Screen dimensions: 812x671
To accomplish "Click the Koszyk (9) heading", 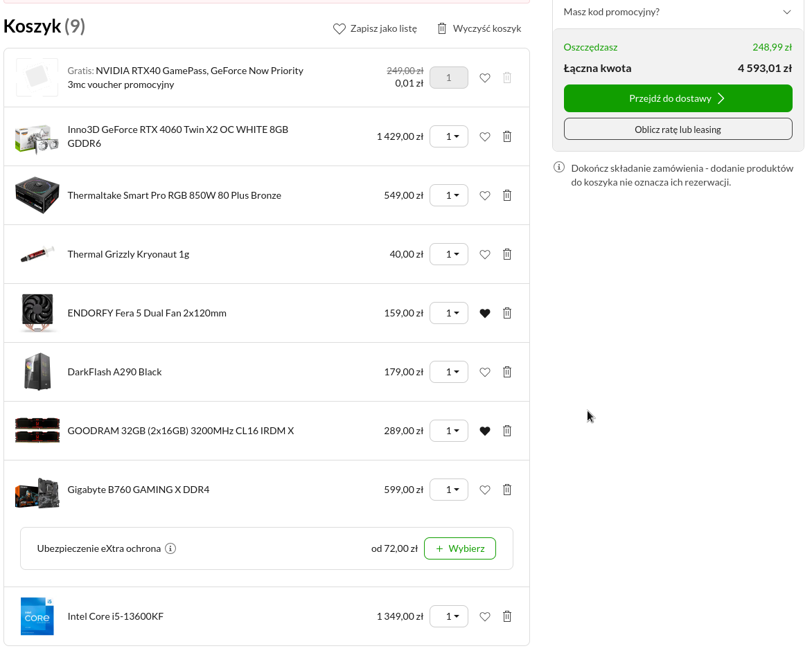I will pyautogui.click(x=44, y=26).
